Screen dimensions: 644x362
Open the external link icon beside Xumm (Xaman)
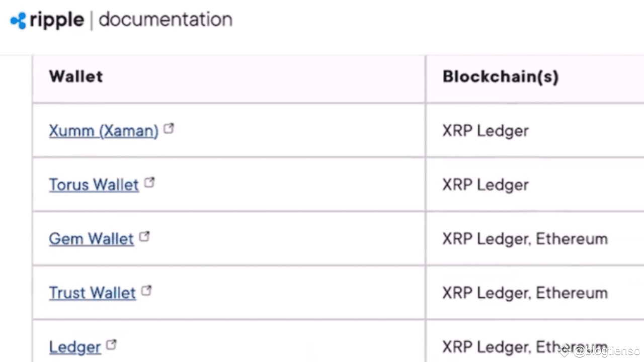169,128
